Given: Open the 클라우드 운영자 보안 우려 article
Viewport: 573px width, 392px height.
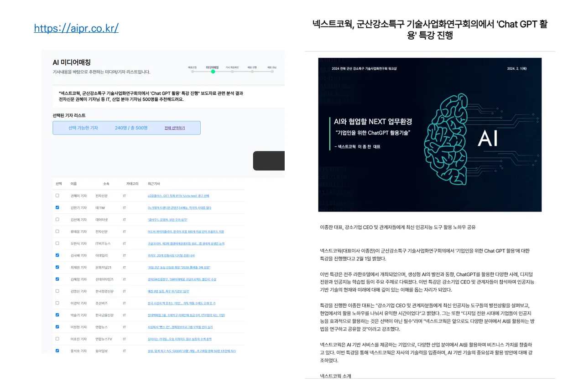Looking at the screenshot, I should click(167, 220).
